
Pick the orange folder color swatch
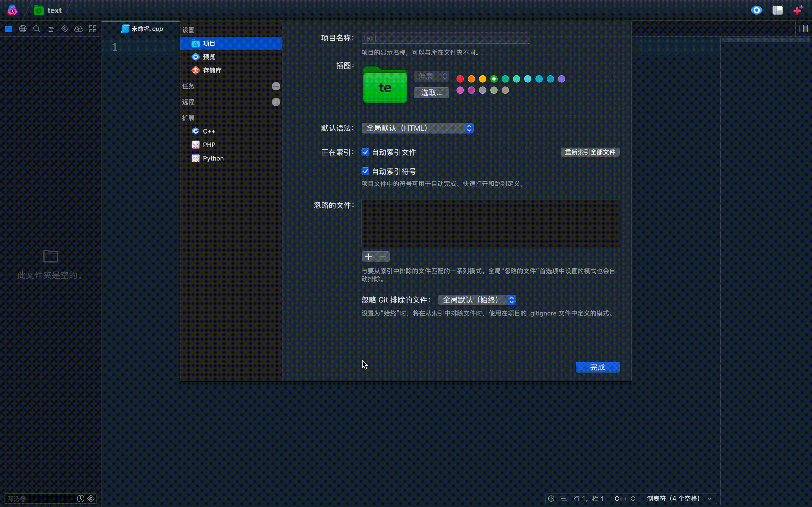[471, 79]
